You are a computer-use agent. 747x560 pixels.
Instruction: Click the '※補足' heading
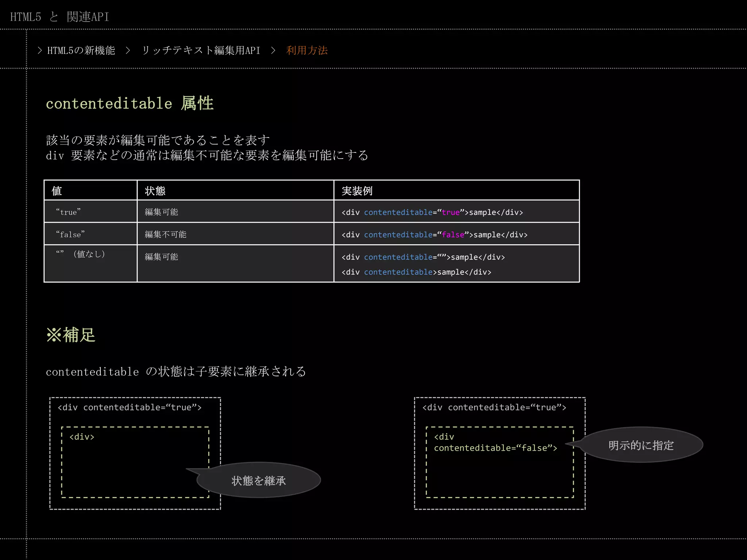point(71,335)
